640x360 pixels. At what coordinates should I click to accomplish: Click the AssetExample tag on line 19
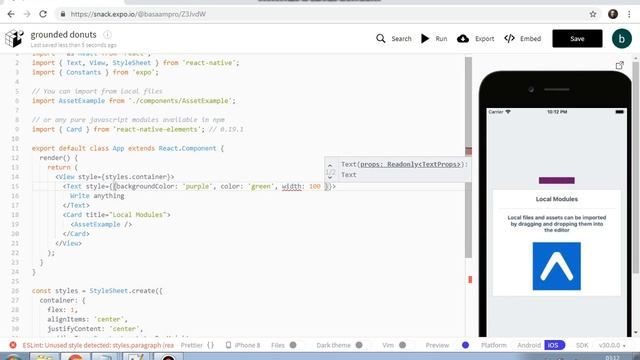101,224
